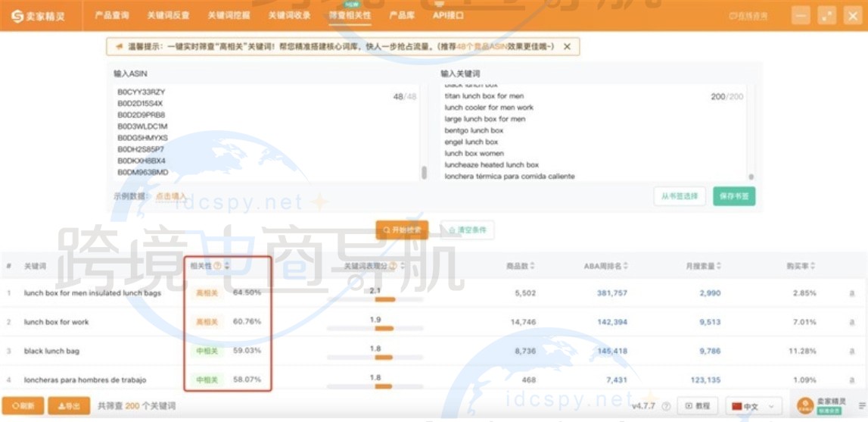Click the 导出 export button

point(69,406)
